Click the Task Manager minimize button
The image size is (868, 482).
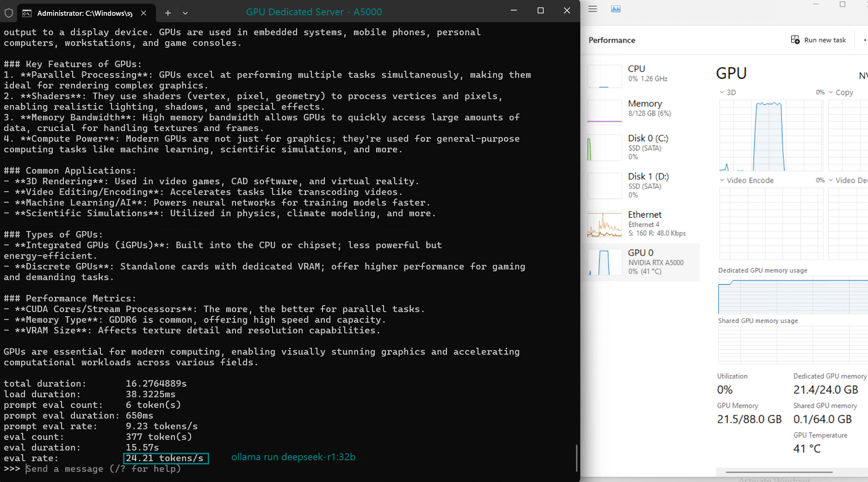click(816, 4)
